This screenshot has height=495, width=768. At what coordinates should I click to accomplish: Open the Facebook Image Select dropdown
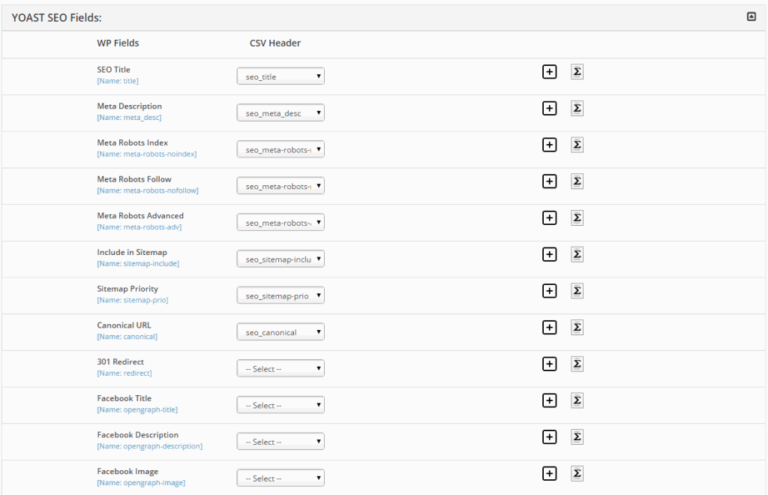(281, 478)
